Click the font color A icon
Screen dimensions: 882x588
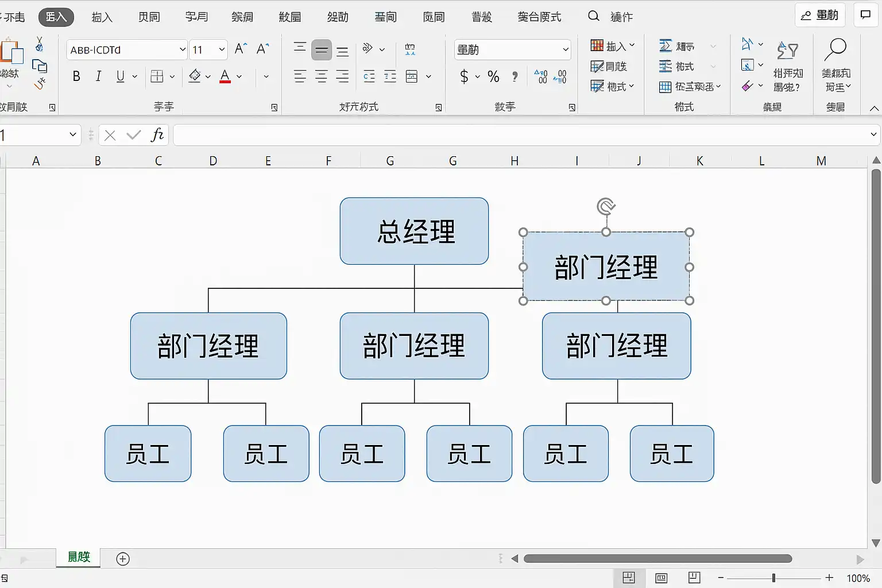225,76
